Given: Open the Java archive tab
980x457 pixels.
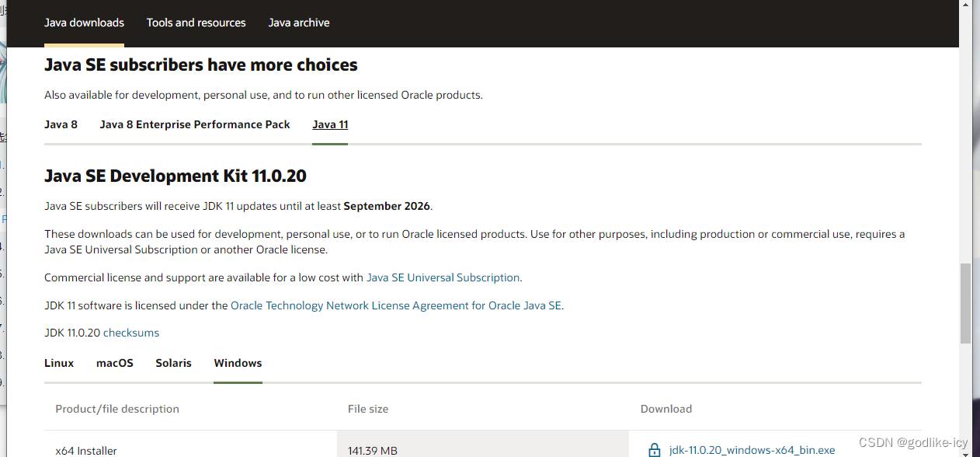Looking at the screenshot, I should 299,23.
